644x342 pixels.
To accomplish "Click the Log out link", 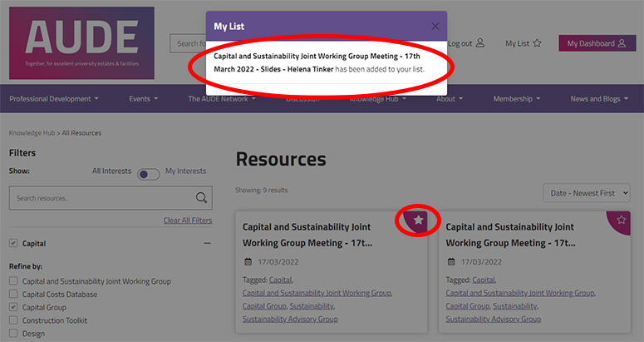I will click(x=466, y=43).
